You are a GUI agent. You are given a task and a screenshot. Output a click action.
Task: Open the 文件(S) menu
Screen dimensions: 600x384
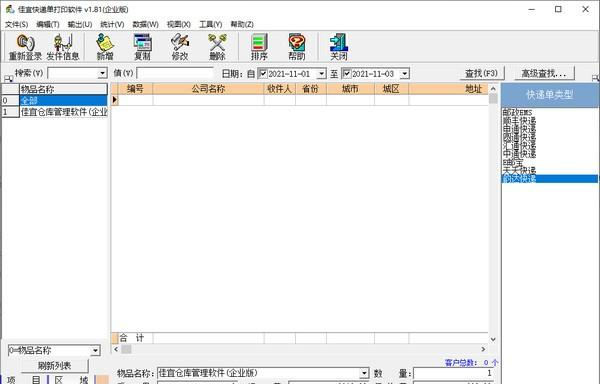pyautogui.click(x=16, y=24)
